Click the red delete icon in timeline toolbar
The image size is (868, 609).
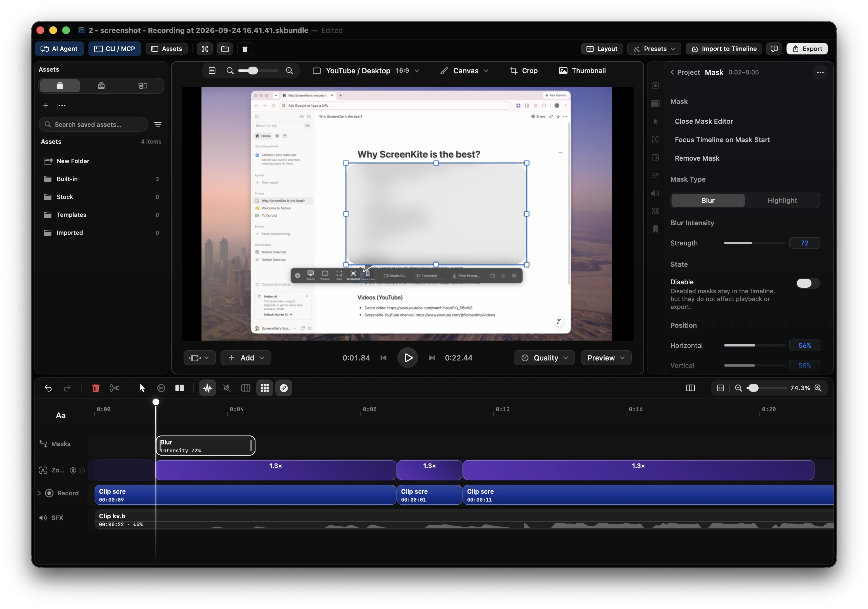point(96,388)
